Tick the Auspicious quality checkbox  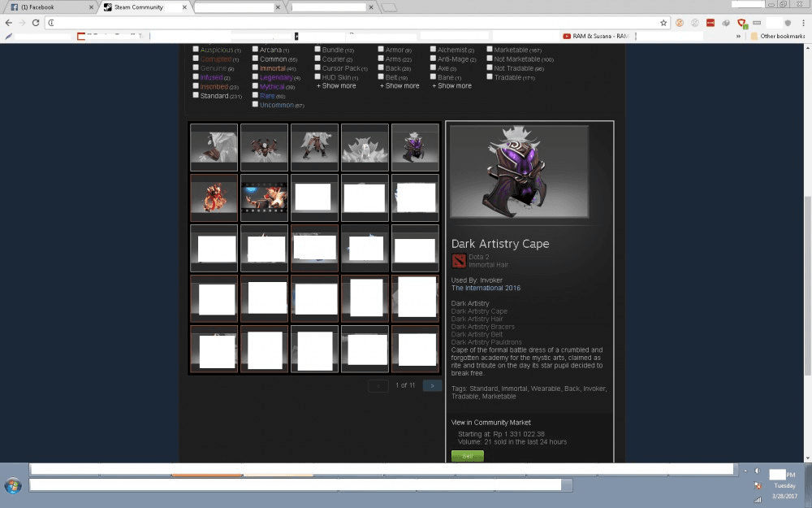pyautogui.click(x=196, y=50)
